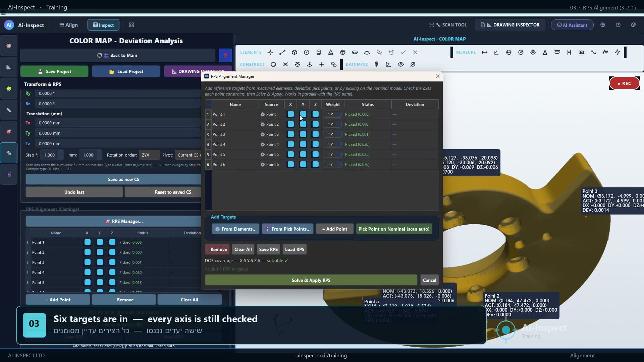Open the grid apps icon beside Inspect
The image size is (644, 362).
pos(131,25)
